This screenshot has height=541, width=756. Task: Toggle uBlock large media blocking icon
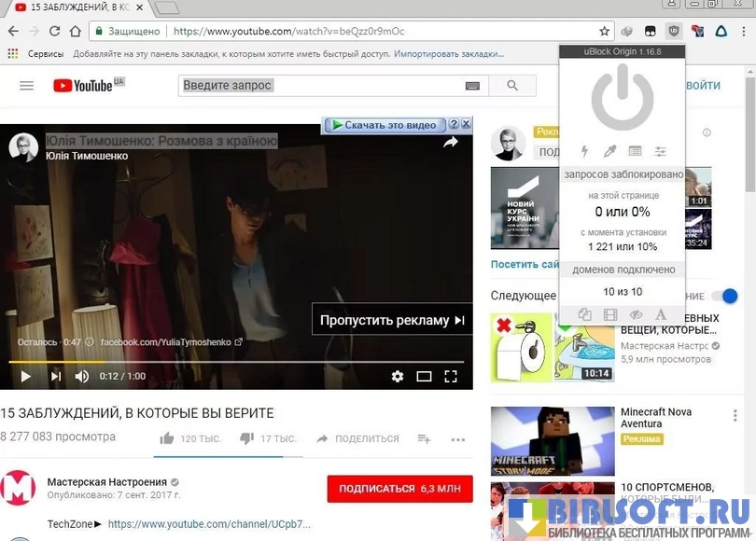[x=610, y=315]
